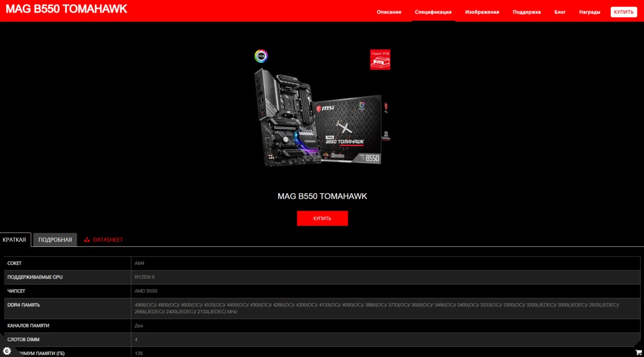Image resolution: width=644 pixels, height=357 pixels.
Task: Select the AM4 socket value
Action: [x=139, y=263]
